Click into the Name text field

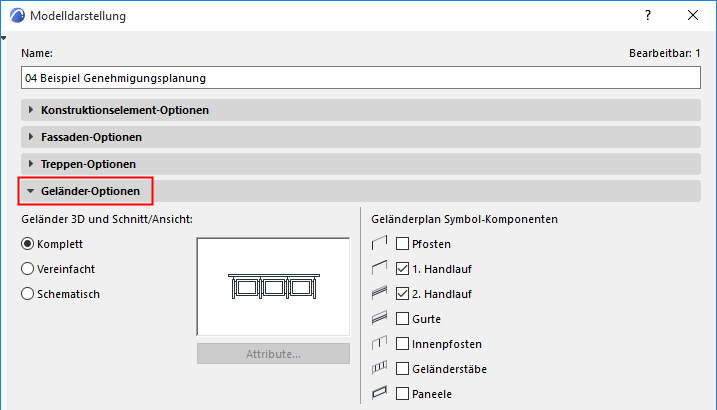click(361, 77)
